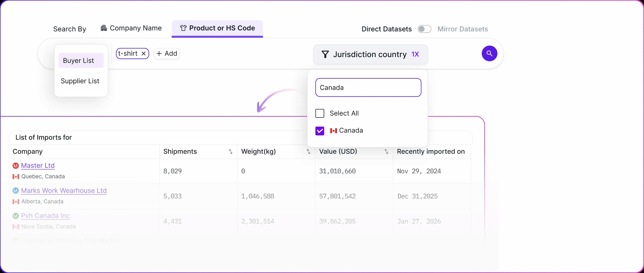
Task: Click the red M avatar for Master Ltd
Action: click(16, 166)
